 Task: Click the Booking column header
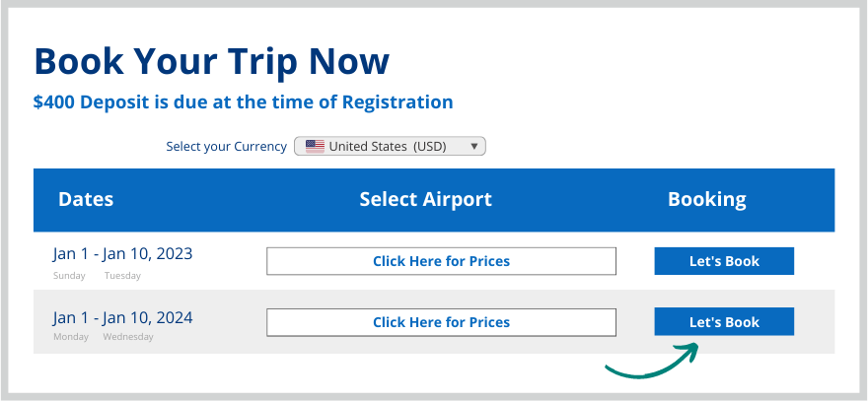point(706,199)
